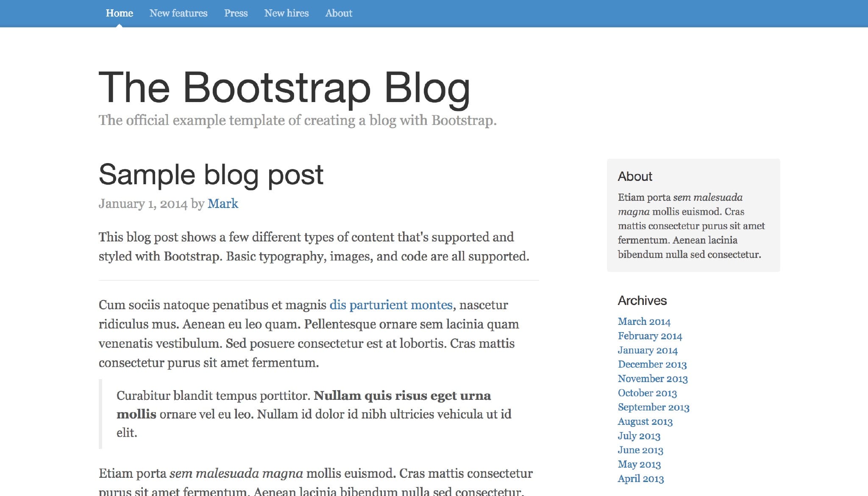868x496 pixels.
Task: Click the author link Mark
Action: 223,204
